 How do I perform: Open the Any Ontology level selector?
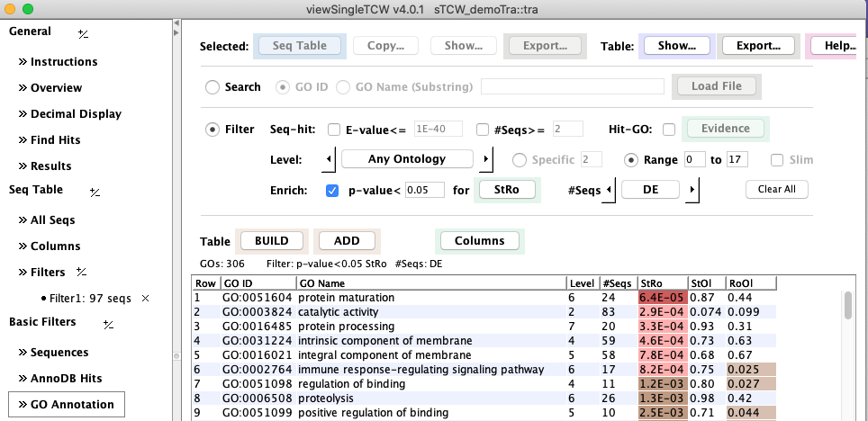click(x=407, y=159)
